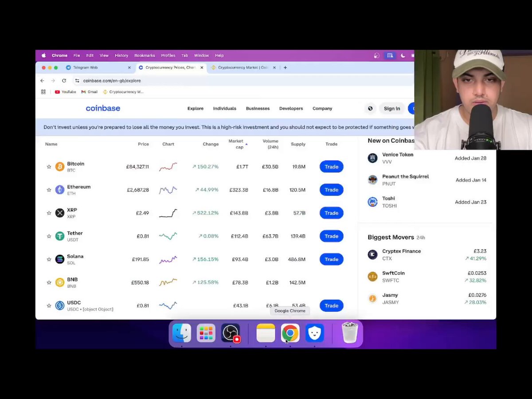This screenshot has width=532, height=399.
Task: Click the Tether coin icon
Action: 60,236
